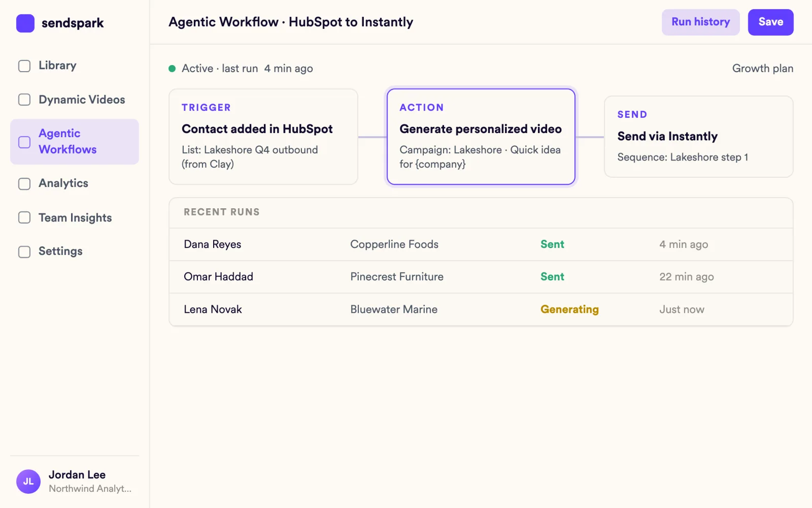812x508 pixels.
Task: Click the Team Insights sidebar icon
Action: (24, 217)
